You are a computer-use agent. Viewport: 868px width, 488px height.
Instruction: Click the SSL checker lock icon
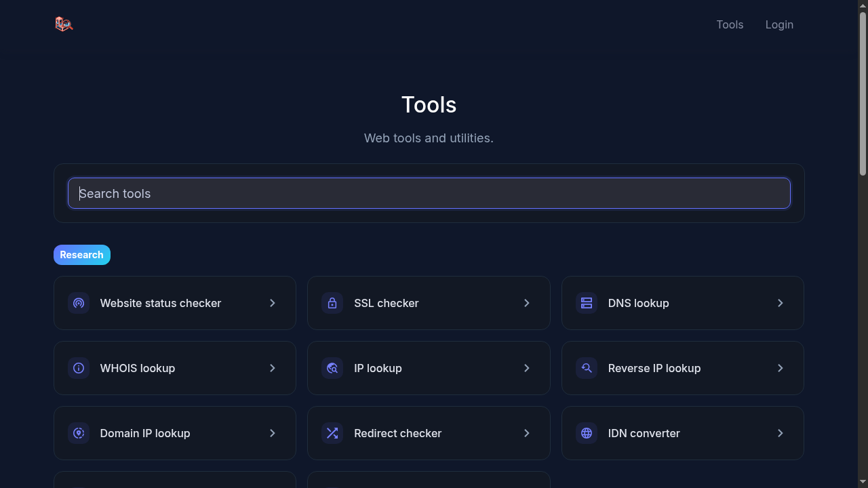pyautogui.click(x=332, y=303)
